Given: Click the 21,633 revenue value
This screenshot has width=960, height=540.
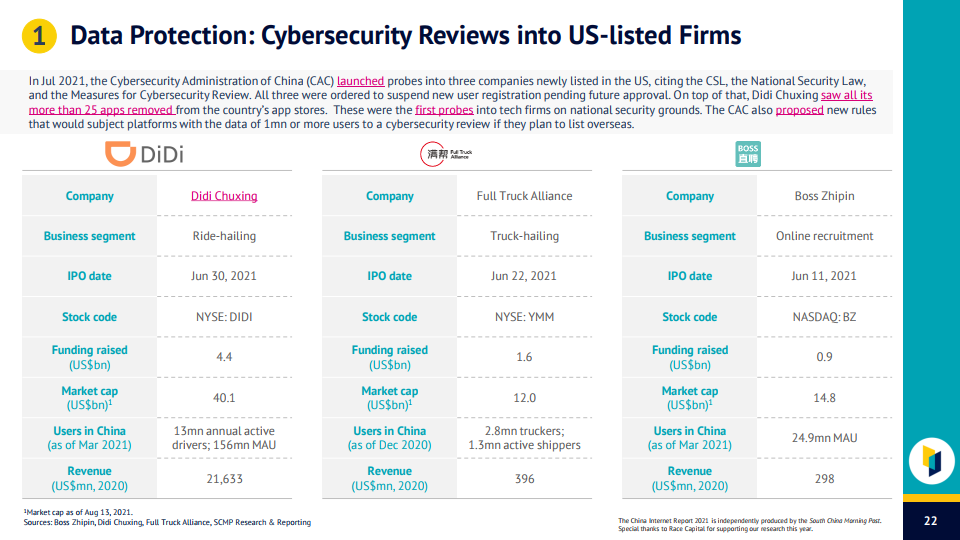Looking at the screenshot, I should pos(224,479).
